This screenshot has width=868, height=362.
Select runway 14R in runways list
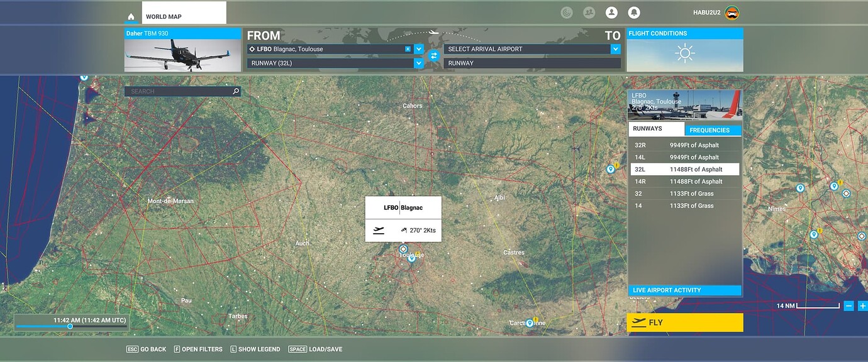pos(685,182)
